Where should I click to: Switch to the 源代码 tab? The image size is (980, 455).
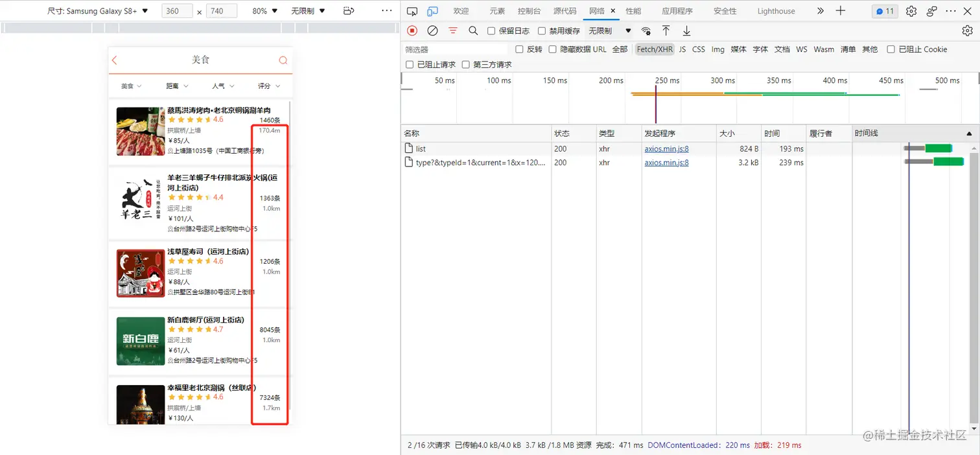565,11
